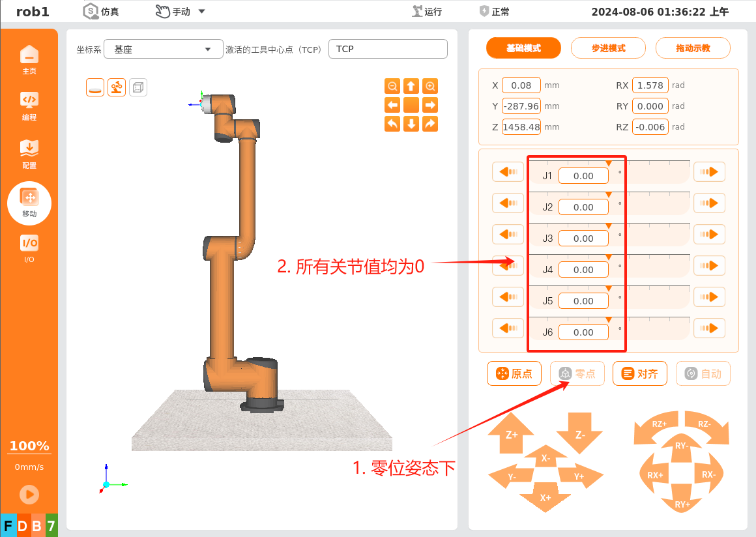Pan the 3D view right
Image resolution: width=756 pixels, height=537 pixels.
430,105
